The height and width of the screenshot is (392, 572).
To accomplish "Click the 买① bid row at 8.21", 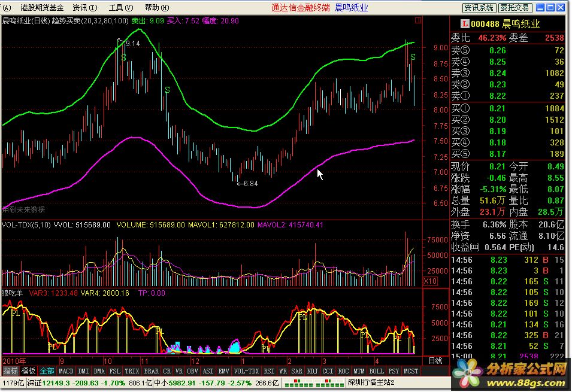I will click(507, 108).
